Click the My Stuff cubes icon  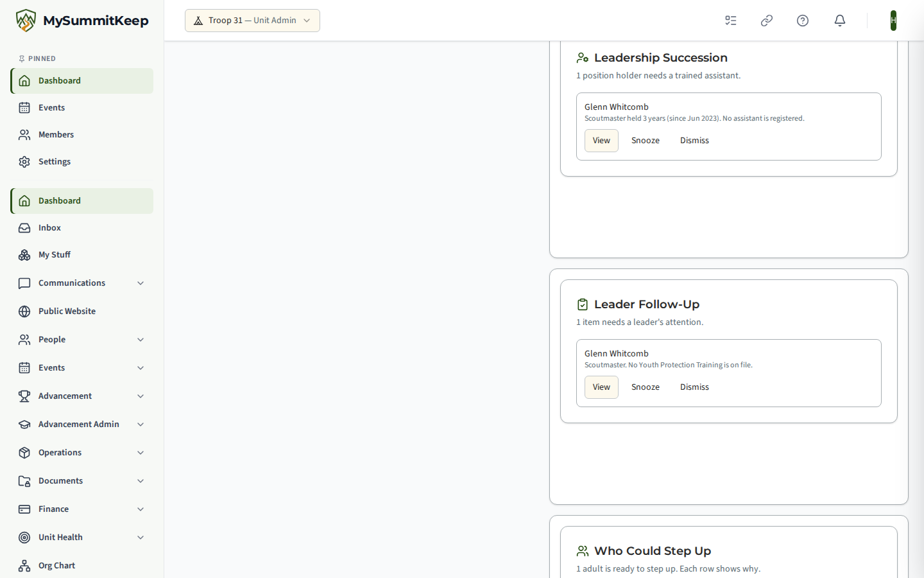[24, 255]
